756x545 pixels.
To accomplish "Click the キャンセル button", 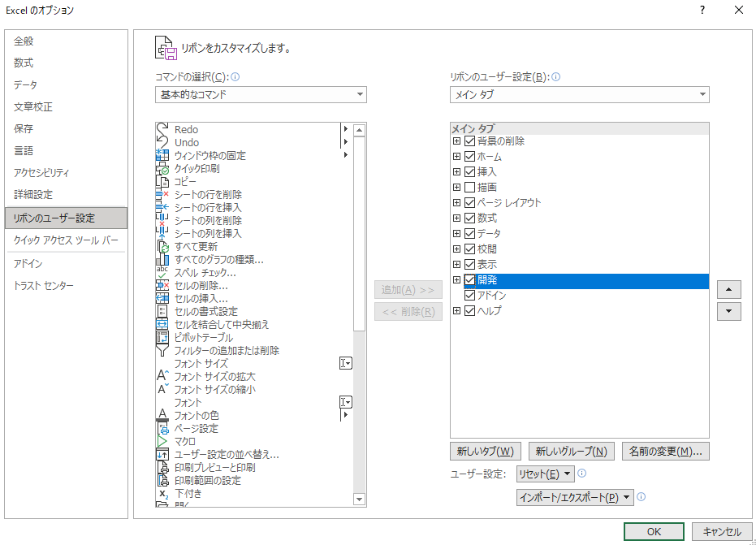I will point(722,531).
